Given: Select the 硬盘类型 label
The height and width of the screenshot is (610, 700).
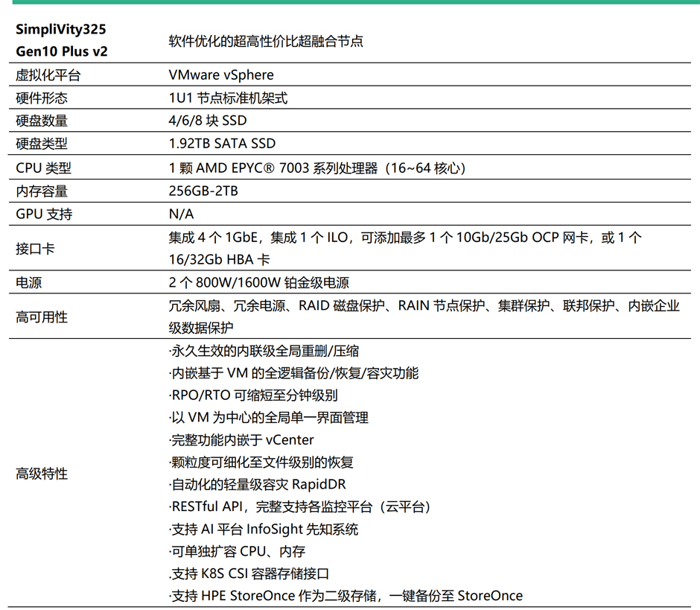Looking at the screenshot, I should pos(42,143).
